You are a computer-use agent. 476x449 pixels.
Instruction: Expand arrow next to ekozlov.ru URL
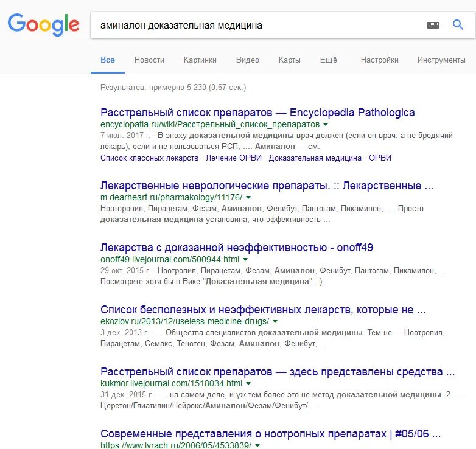pyautogui.click(x=275, y=321)
